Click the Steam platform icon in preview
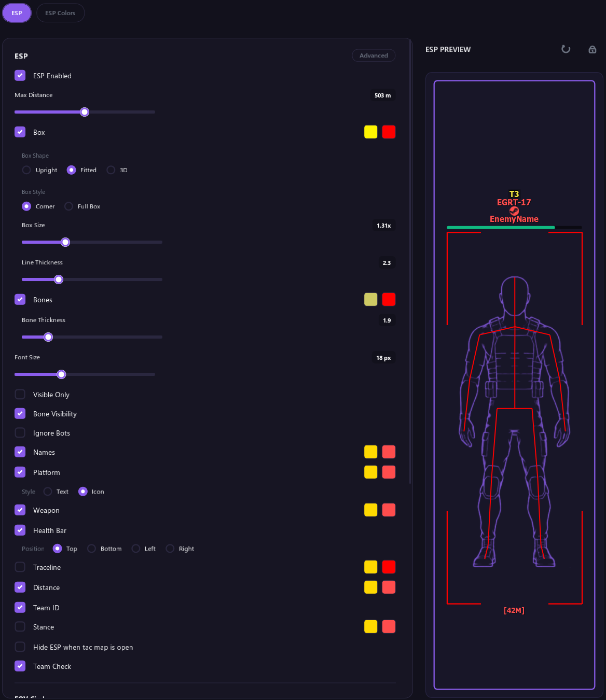Image resolution: width=606 pixels, height=700 pixels. point(514,211)
